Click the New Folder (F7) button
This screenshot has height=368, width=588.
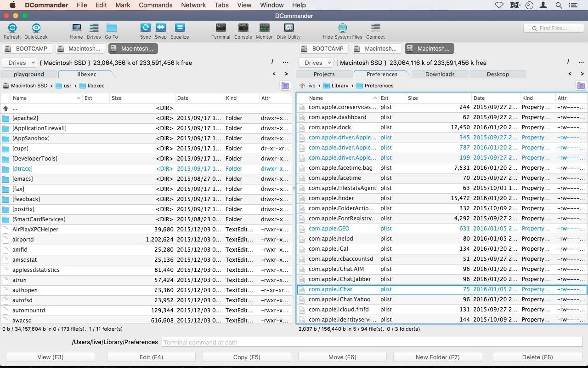pyautogui.click(x=437, y=357)
